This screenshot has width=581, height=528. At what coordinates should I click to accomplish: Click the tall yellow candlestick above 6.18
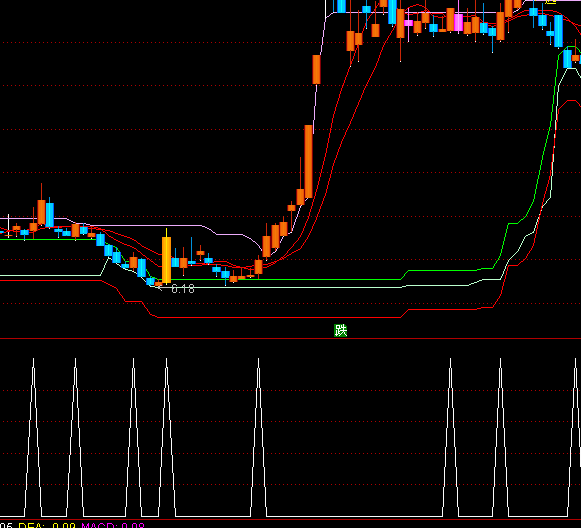pos(166,259)
